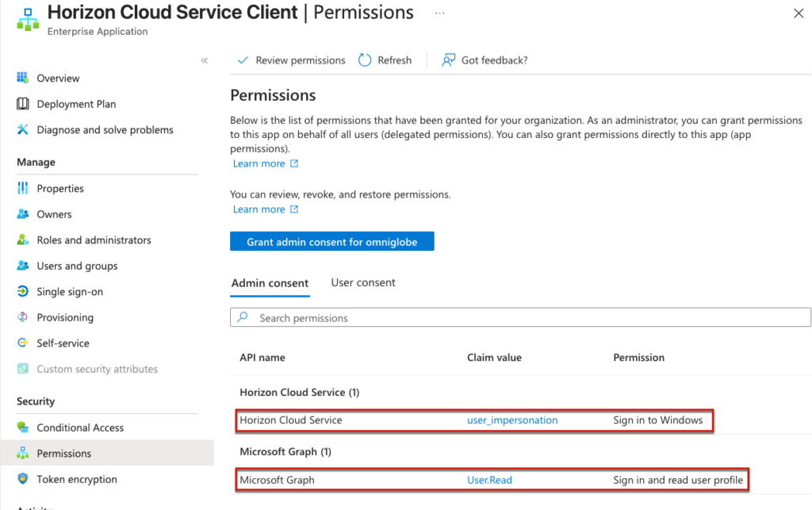812x510 pixels.
Task: Open the user_impersonation claim value link
Action: click(x=512, y=420)
